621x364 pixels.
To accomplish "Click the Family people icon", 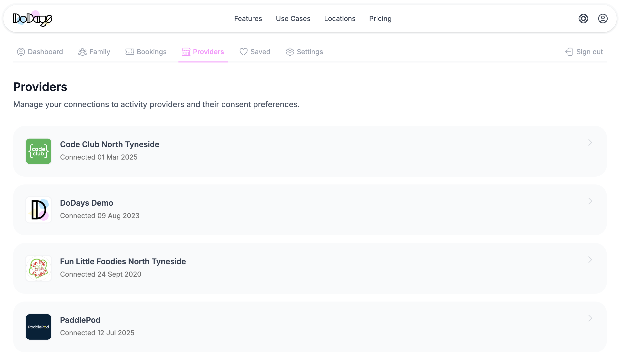I will pos(82,52).
